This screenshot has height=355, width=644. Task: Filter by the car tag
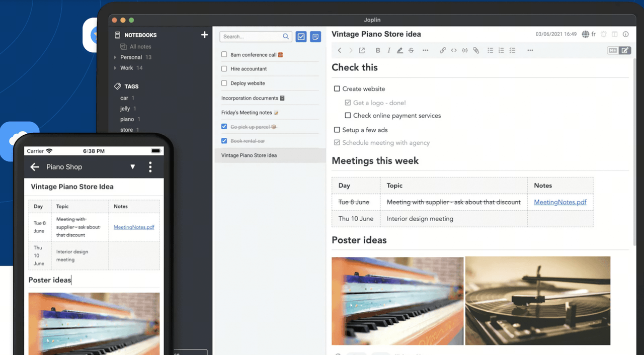pyautogui.click(x=124, y=98)
